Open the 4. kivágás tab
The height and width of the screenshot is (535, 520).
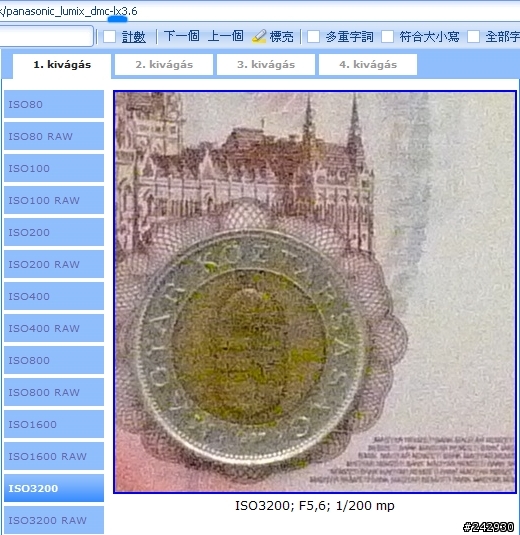point(368,64)
